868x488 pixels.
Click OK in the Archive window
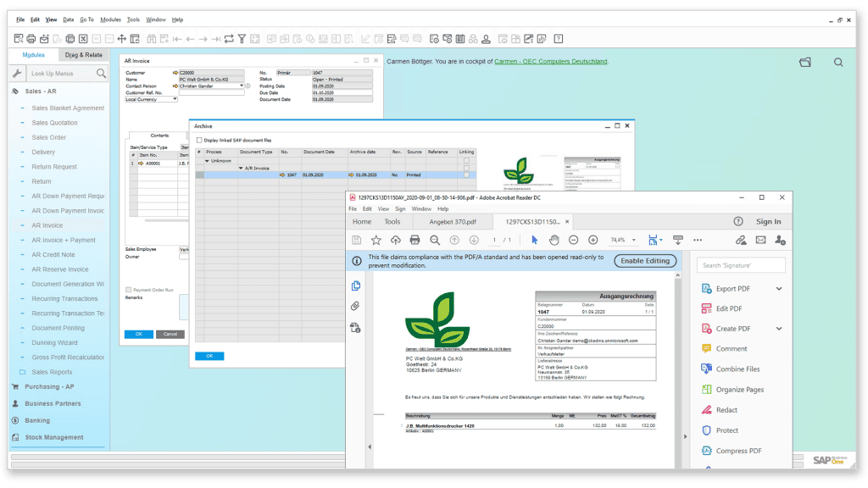click(209, 356)
